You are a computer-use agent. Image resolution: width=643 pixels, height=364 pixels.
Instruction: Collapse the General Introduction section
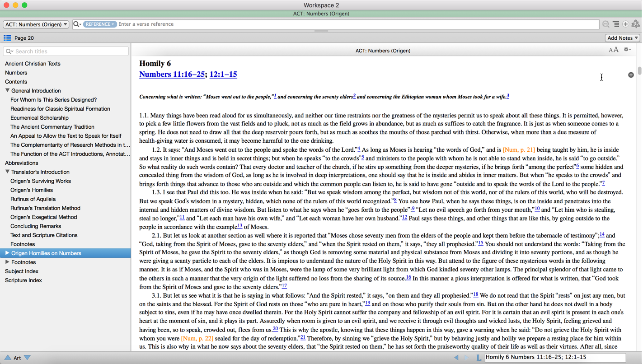point(7,90)
